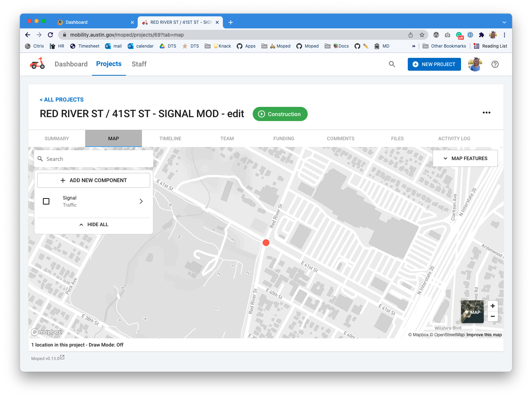Click Add New Component button

pyautogui.click(x=94, y=180)
